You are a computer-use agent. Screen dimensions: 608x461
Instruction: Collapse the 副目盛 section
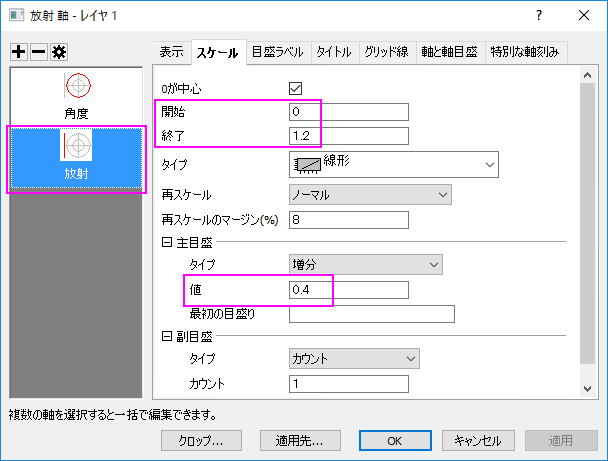(x=167, y=336)
